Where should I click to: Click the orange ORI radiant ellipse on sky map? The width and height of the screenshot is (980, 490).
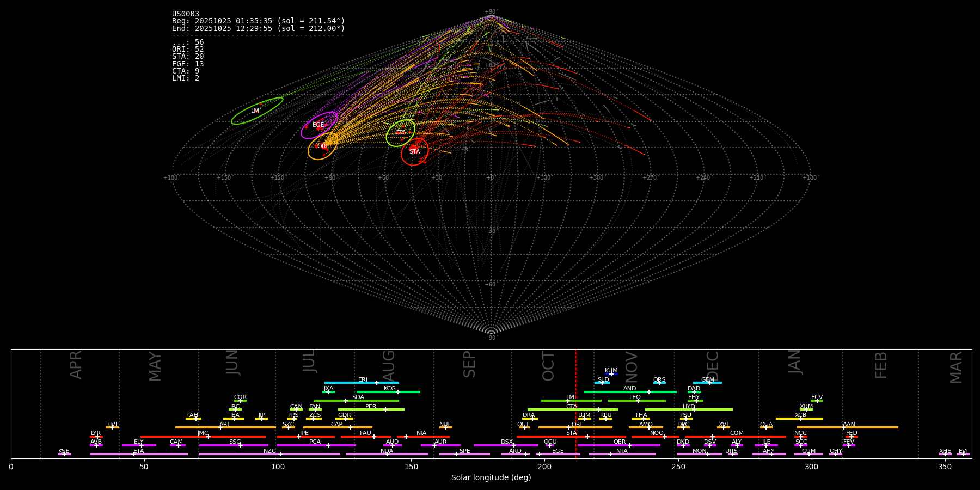coord(323,146)
